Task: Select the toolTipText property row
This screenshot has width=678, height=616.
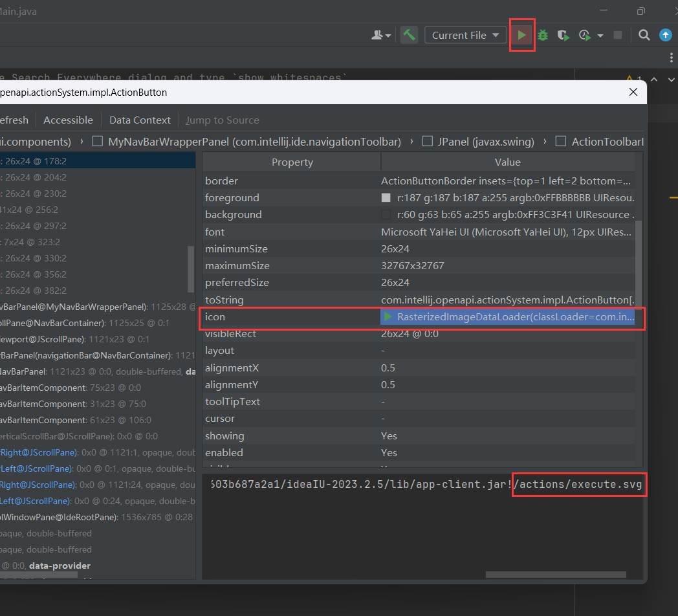Action: coord(419,401)
